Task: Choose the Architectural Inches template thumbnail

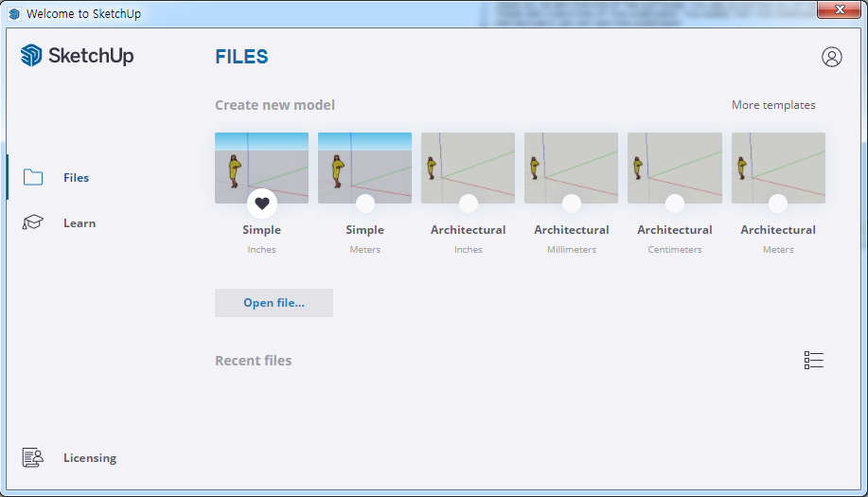Action: point(469,168)
